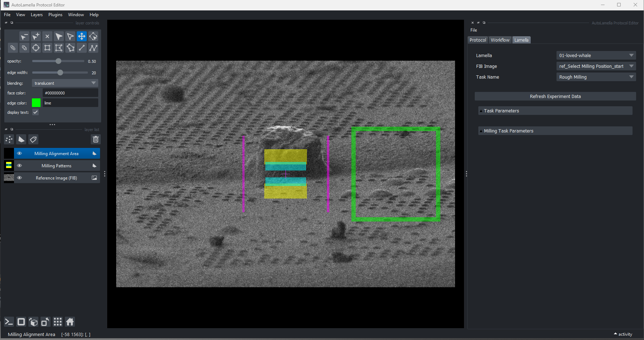Create a new labels layer
The image size is (644, 340).
coord(33,139)
